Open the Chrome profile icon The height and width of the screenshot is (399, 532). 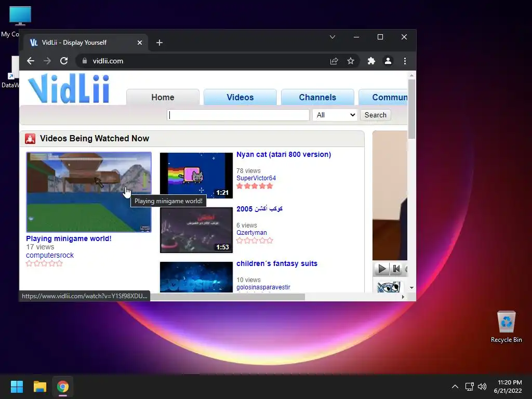pyautogui.click(x=388, y=61)
